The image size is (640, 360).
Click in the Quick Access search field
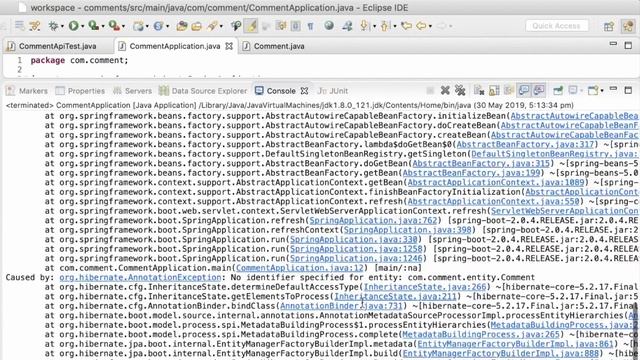(557, 26)
